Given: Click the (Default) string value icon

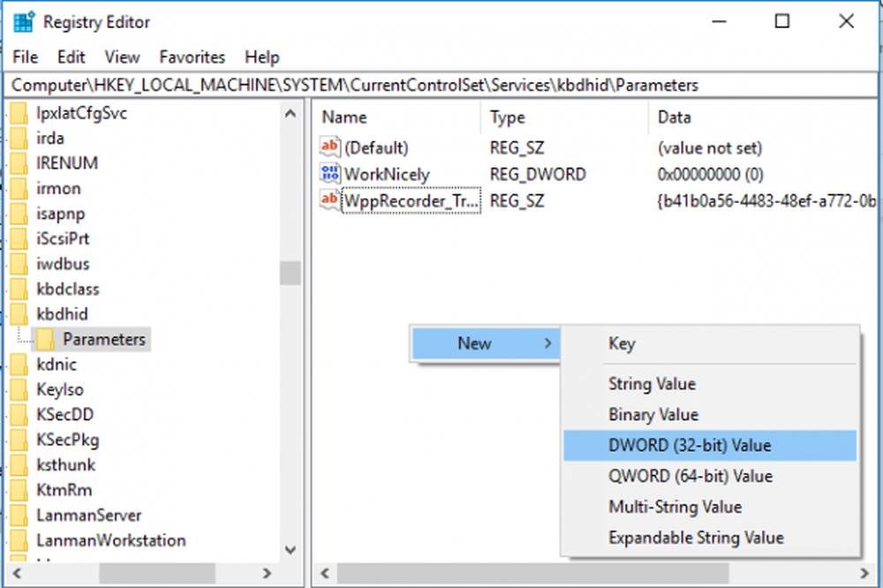Looking at the screenshot, I should point(330,147).
